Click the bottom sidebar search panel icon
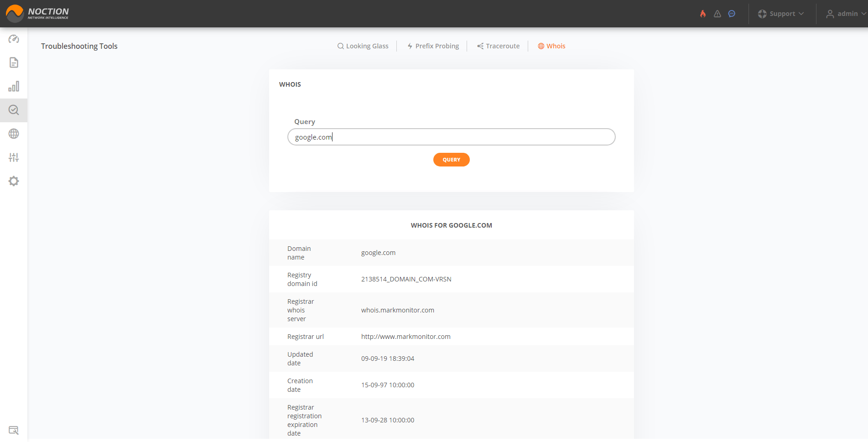The width and height of the screenshot is (868, 442). coord(14,430)
